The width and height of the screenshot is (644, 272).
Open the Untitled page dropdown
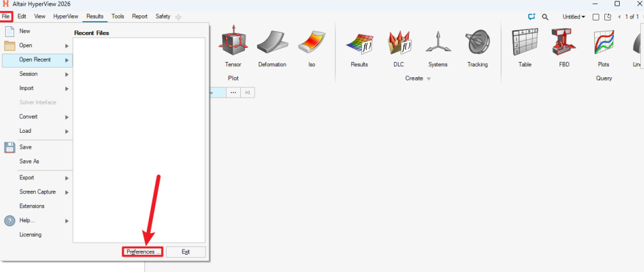[573, 17]
